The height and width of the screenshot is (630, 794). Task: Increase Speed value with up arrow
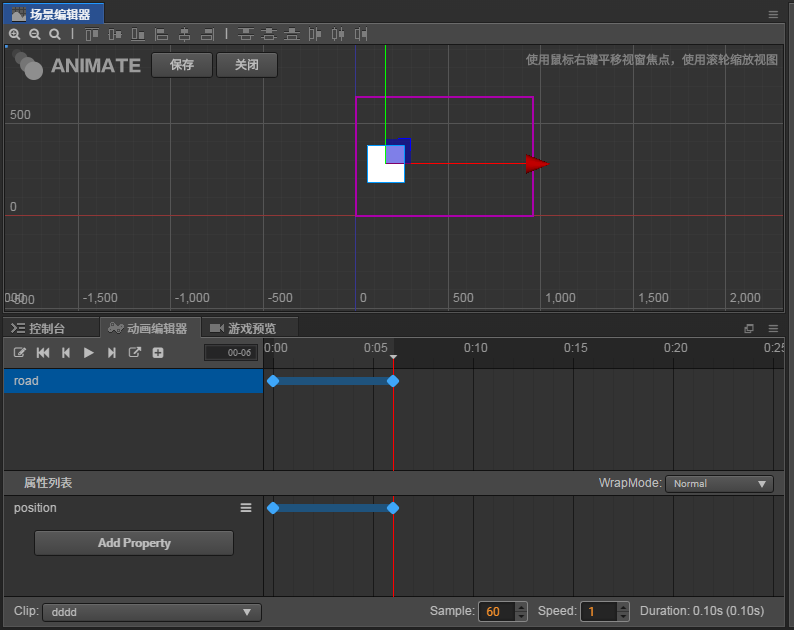[x=623, y=607]
